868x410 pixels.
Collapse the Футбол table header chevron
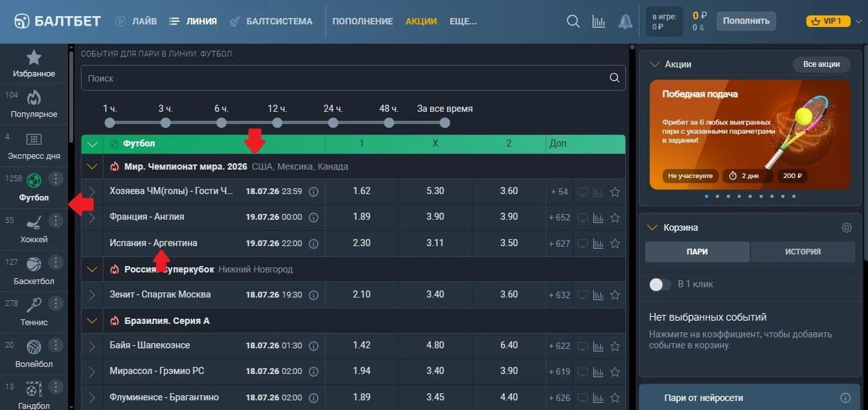pos(92,144)
